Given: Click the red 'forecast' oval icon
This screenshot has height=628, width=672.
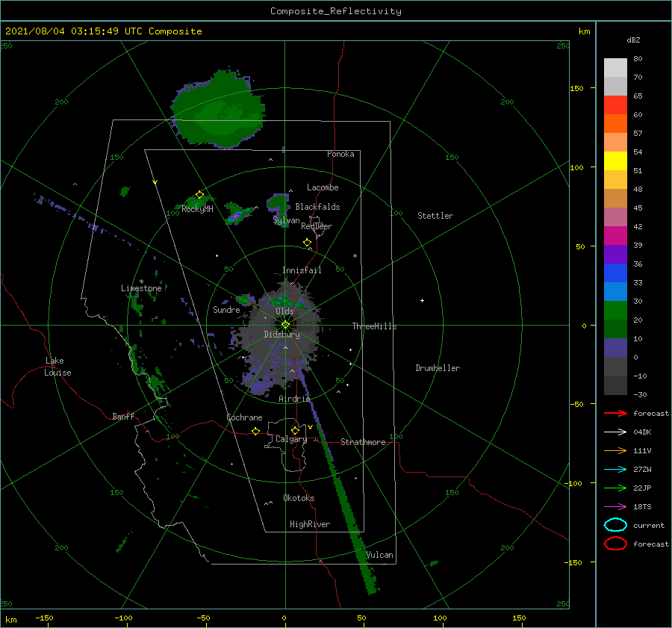Looking at the screenshot, I should coord(615,544).
